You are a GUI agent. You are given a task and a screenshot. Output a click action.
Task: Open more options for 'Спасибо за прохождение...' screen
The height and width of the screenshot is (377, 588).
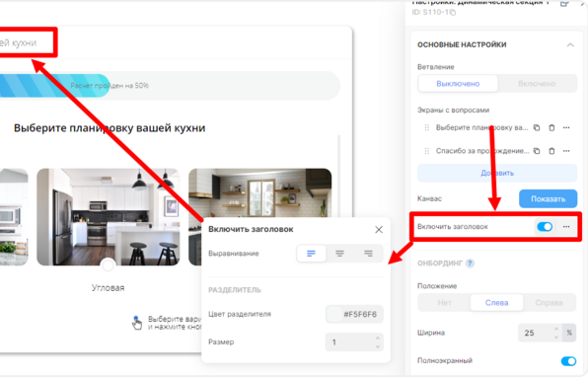566,151
